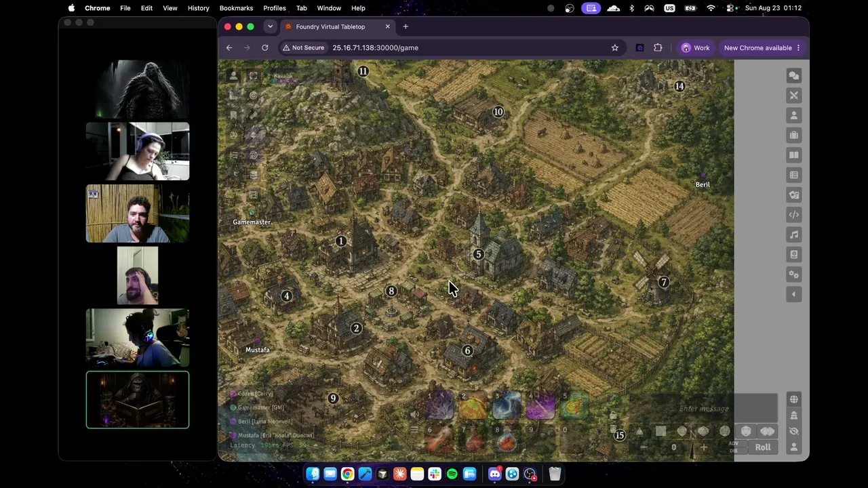Select player Gamemaster [GM] in players list
The width and height of the screenshot is (868, 488).
pos(261,407)
